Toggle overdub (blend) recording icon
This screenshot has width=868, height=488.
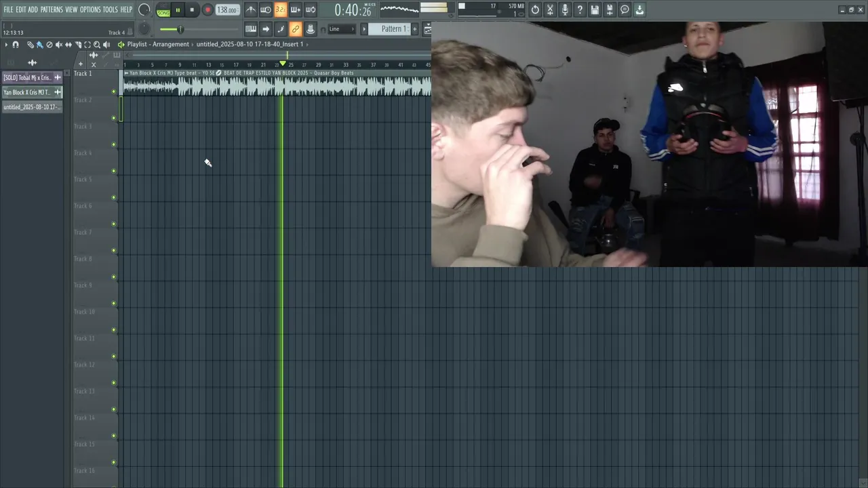pos(295,9)
